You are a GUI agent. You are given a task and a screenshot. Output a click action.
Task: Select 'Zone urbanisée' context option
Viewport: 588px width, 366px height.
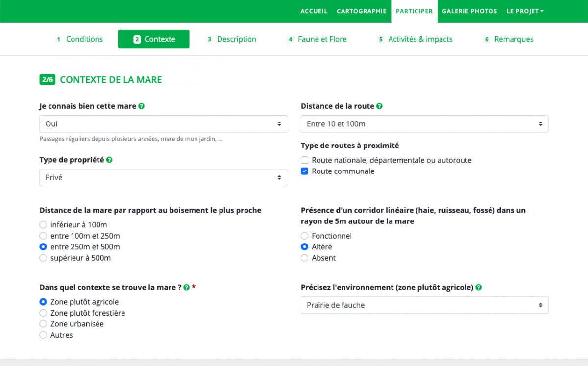point(43,324)
